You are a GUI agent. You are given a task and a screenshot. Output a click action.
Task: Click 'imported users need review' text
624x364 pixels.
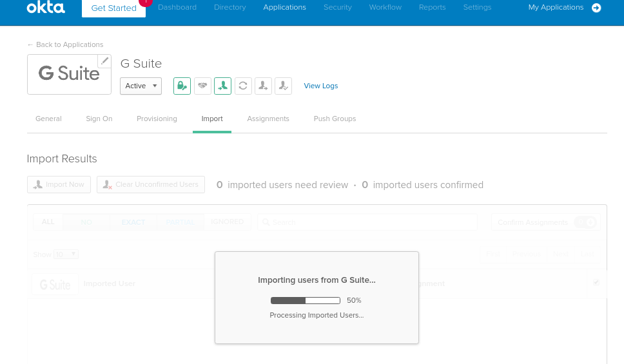pyautogui.click(x=288, y=185)
